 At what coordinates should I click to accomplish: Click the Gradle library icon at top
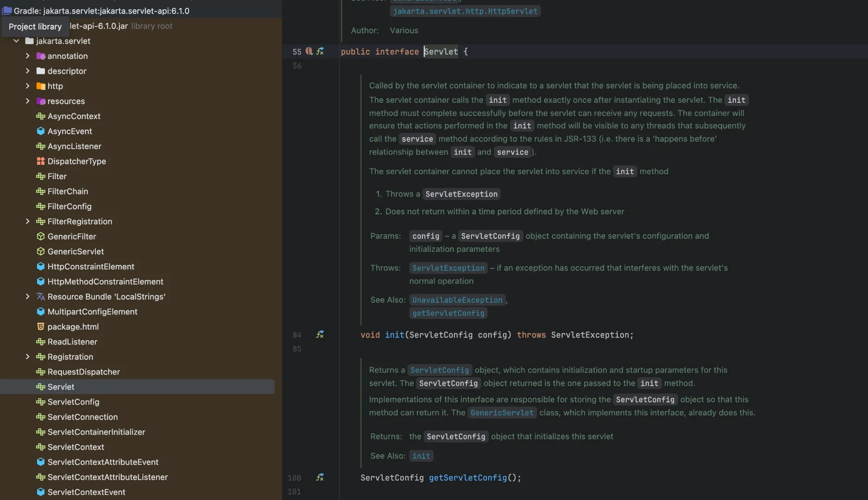tap(7, 11)
